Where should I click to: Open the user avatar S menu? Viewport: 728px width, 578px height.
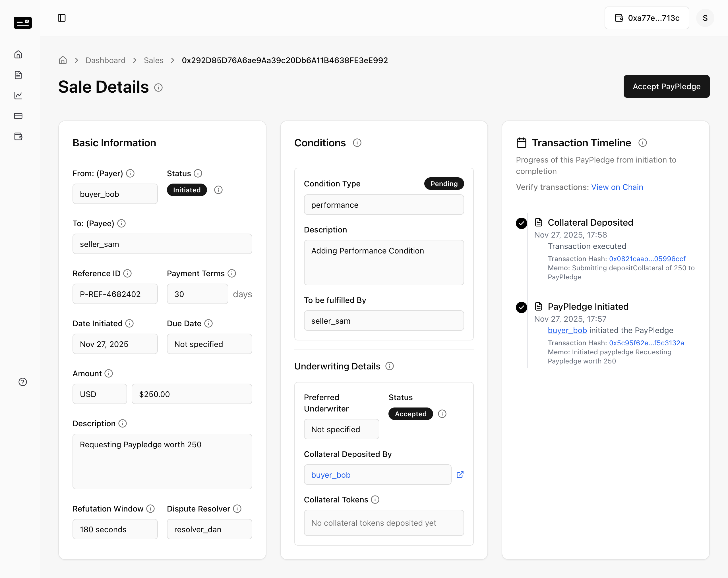(x=705, y=18)
